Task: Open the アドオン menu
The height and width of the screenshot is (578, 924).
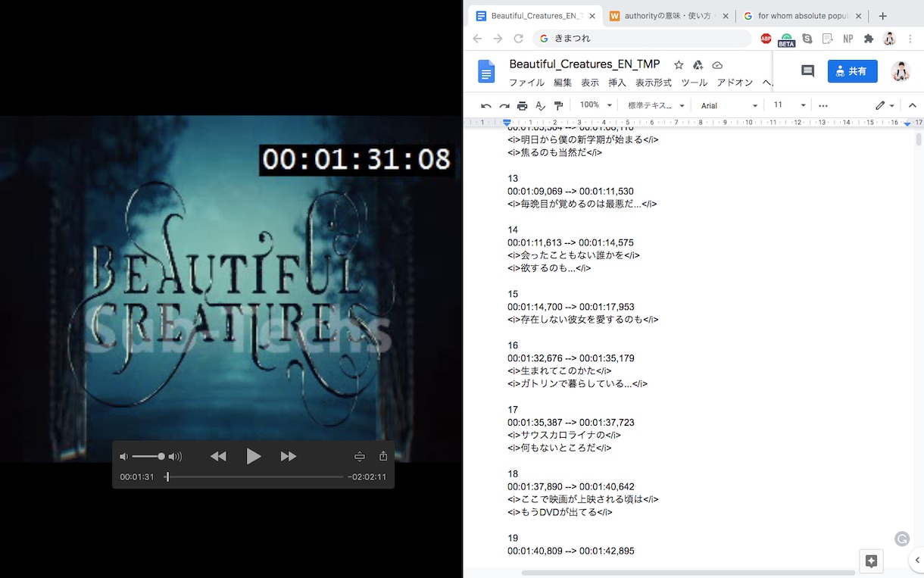Action: (735, 83)
